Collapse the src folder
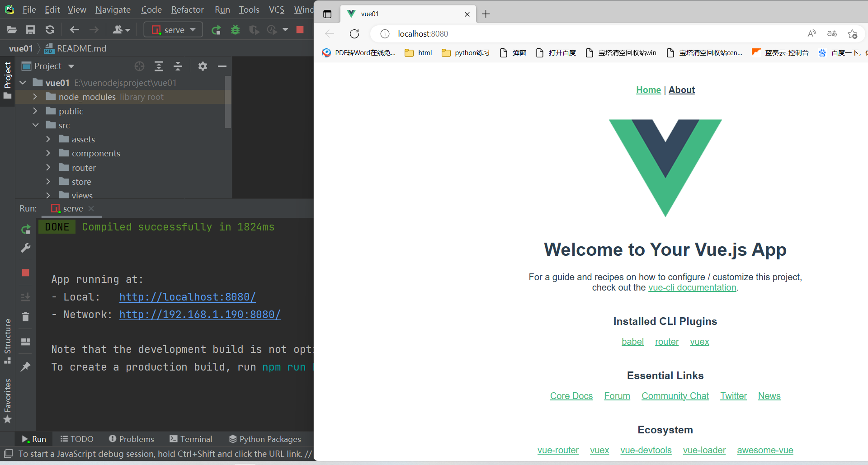868x465 pixels. click(x=35, y=125)
